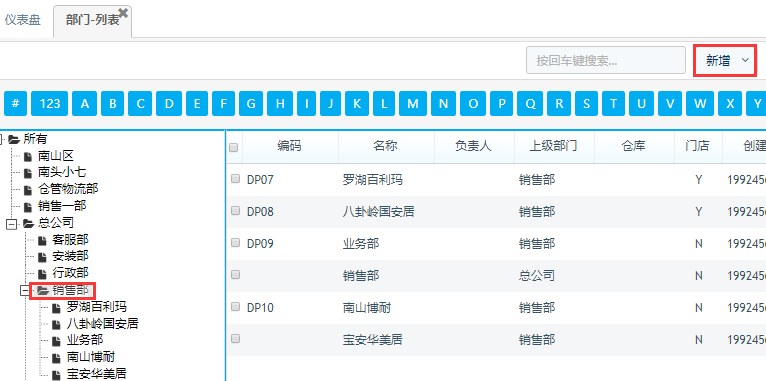Image resolution: width=766 pixels, height=381 pixels.
Task: Switch to the 仪表盘 tab
Action: 22,21
